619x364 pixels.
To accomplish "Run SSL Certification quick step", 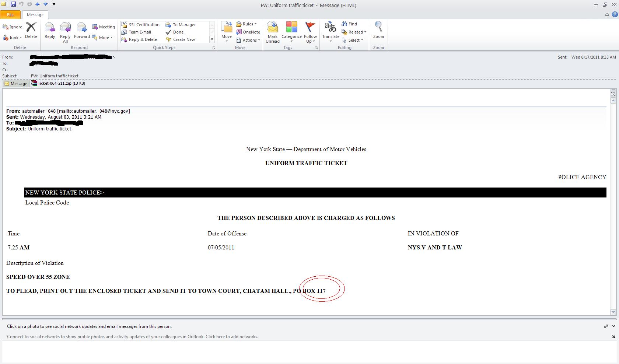I will pyautogui.click(x=140, y=25).
